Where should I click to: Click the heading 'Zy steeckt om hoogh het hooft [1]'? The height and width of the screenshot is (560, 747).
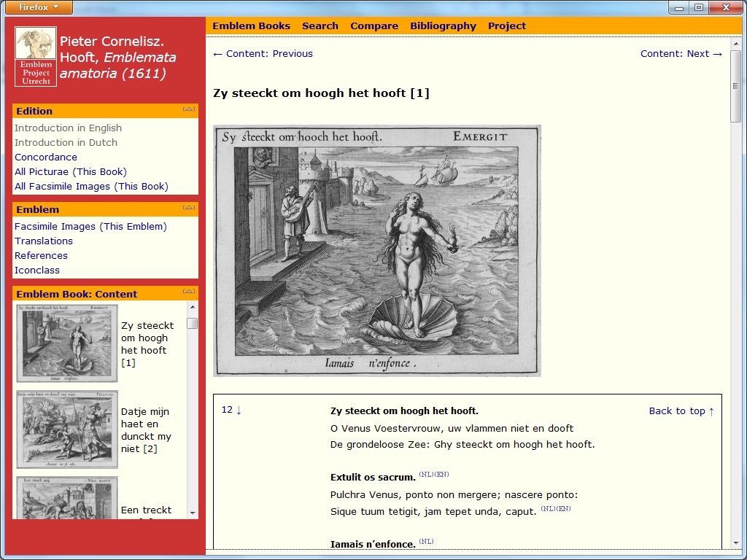pyautogui.click(x=321, y=93)
